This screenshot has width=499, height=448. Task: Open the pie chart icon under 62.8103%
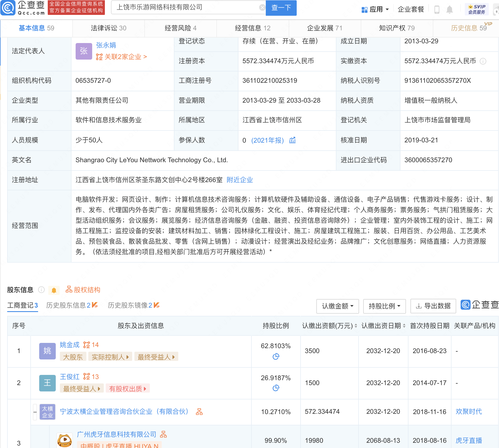click(276, 356)
